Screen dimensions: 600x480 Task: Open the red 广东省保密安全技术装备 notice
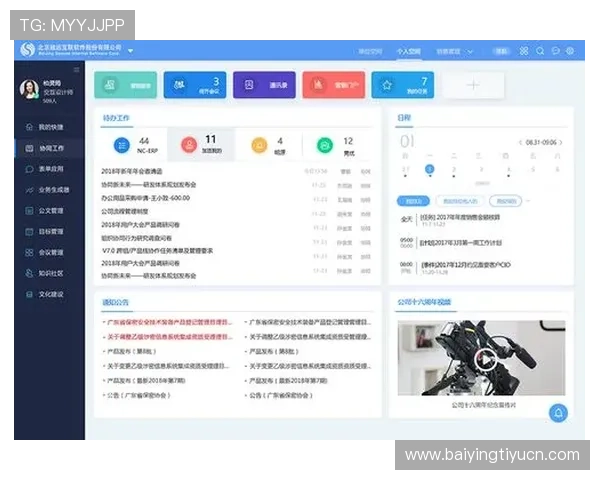click(168, 322)
